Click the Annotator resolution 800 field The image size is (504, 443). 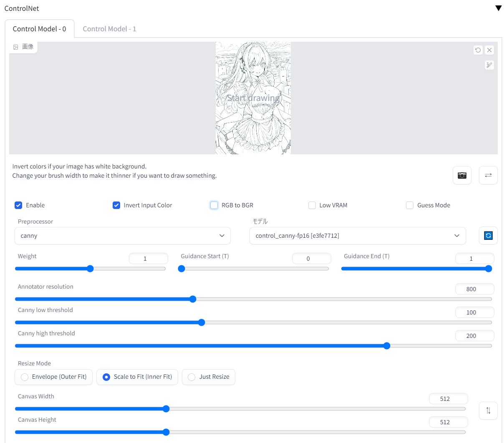[475, 289]
